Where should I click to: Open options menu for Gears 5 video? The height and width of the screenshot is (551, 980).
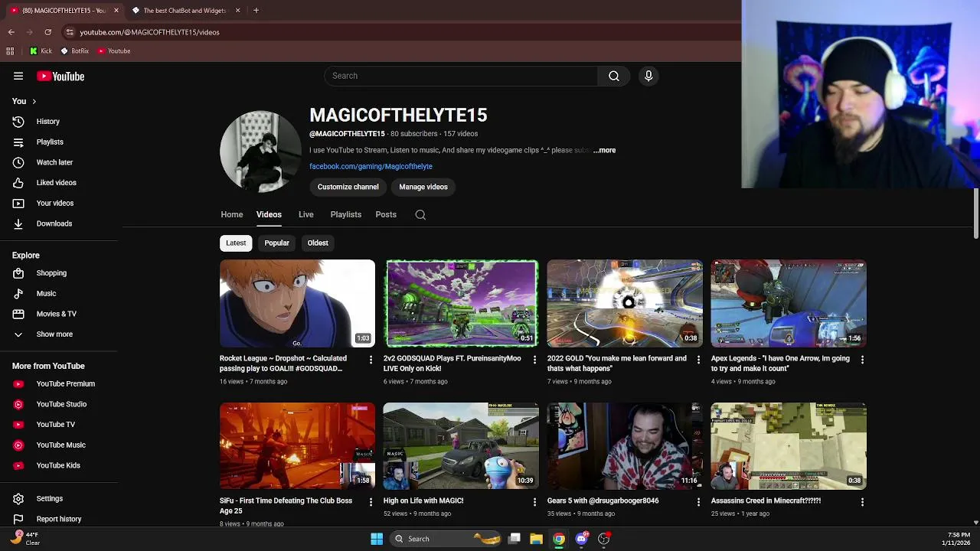[x=698, y=502]
